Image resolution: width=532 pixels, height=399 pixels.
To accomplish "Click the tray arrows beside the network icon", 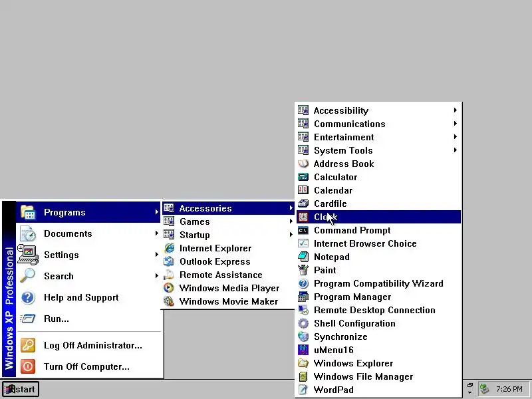I will [470, 388].
